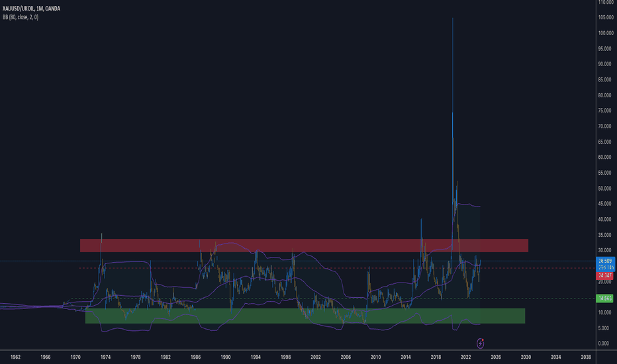This screenshot has width=617, height=364.
Task: Click the 30.000 price axis label
Action: pos(606,251)
